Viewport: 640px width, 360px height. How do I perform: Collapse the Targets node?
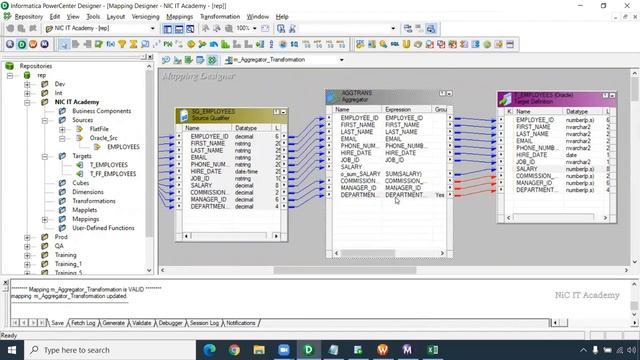44,156
